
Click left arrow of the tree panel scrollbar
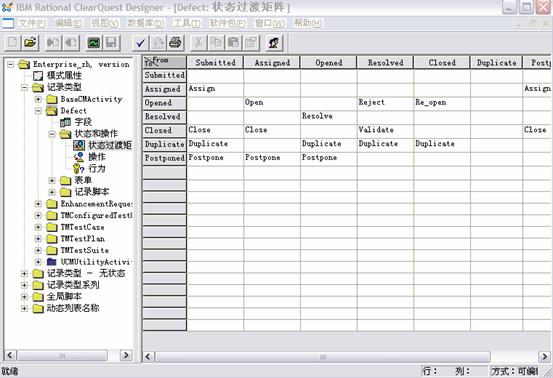coord(10,355)
